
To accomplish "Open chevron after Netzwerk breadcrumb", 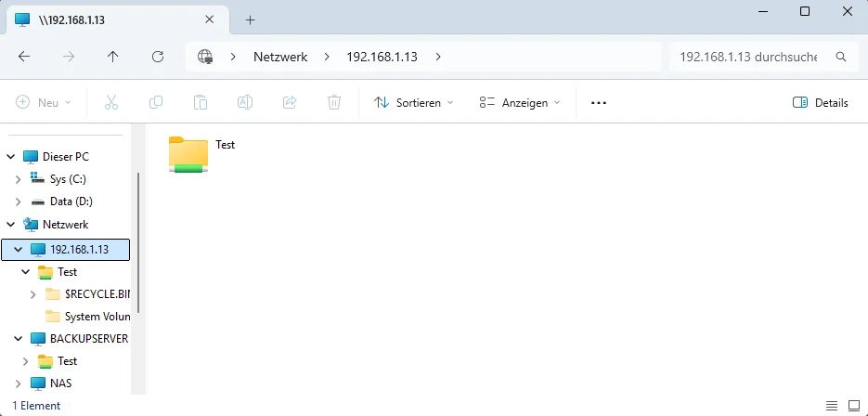I will point(327,57).
